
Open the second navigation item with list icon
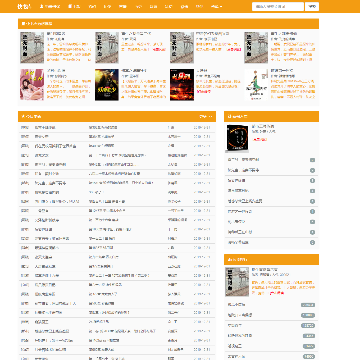[74, 6]
